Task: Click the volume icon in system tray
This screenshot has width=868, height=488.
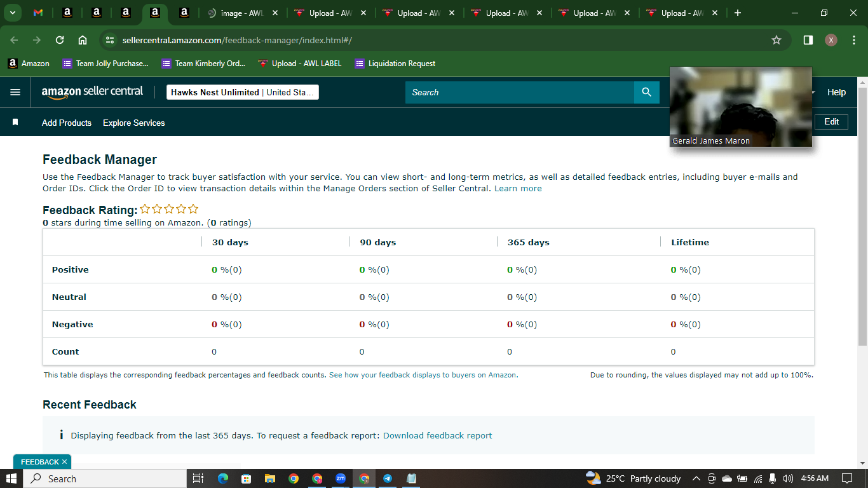Action: (788, 478)
